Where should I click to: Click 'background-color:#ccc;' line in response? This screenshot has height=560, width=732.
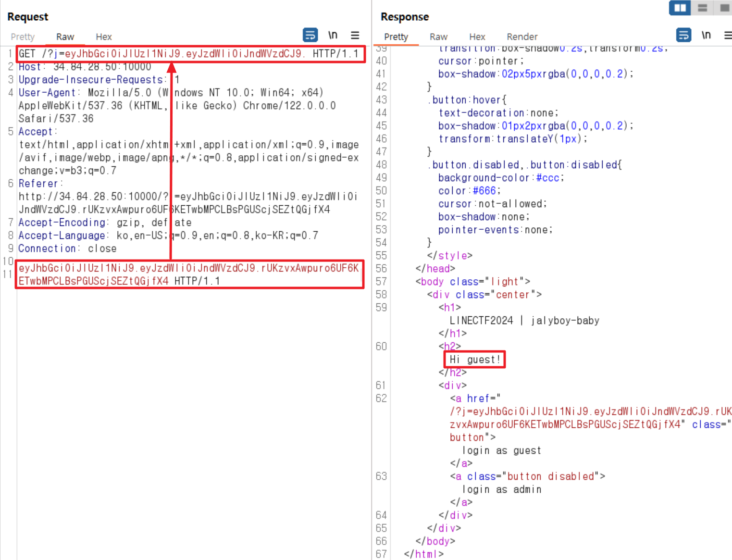click(x=501, y=178)
